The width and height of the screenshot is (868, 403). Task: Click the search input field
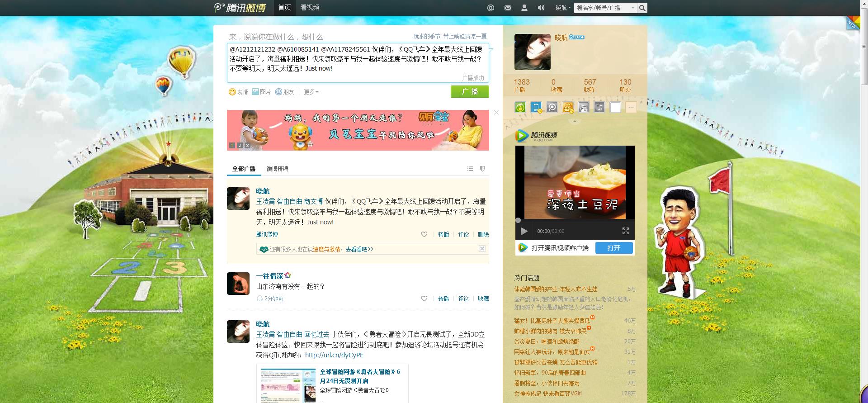pos(602,8)
